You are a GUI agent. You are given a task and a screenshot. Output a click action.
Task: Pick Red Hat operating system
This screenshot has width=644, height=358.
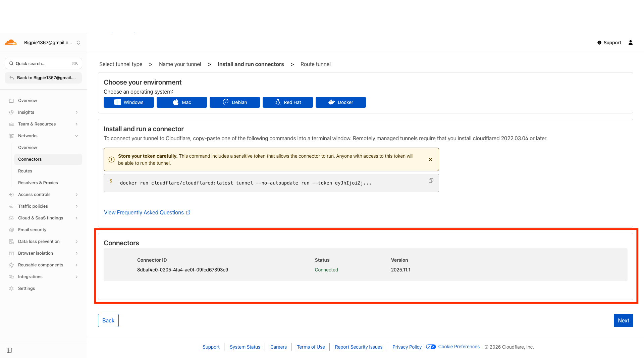287,102
